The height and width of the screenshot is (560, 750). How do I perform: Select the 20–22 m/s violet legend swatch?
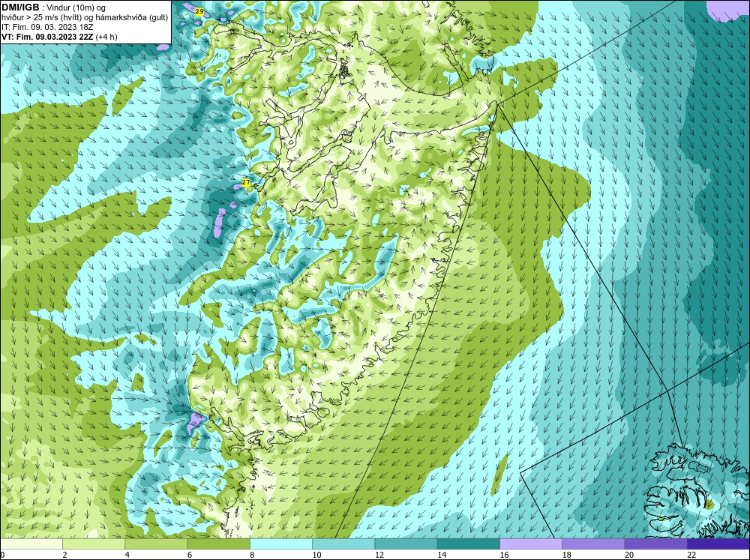point(655,544)
